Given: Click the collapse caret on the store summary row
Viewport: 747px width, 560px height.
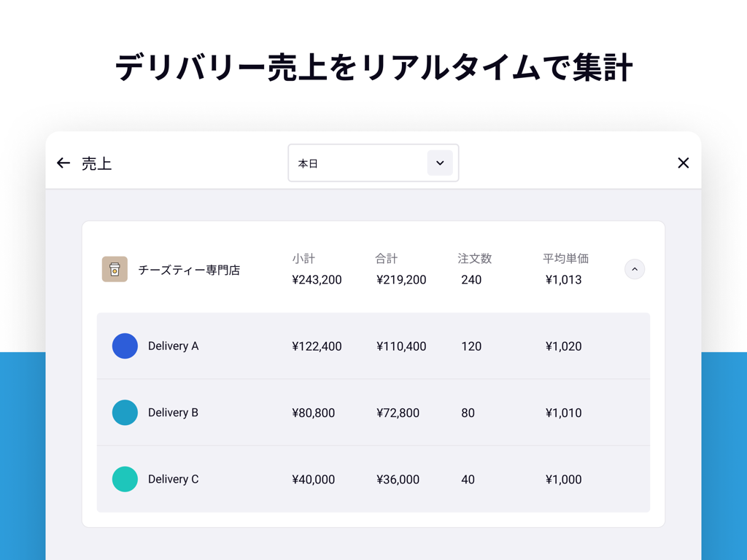Looking at the screenshot, I should click(634, 269).
